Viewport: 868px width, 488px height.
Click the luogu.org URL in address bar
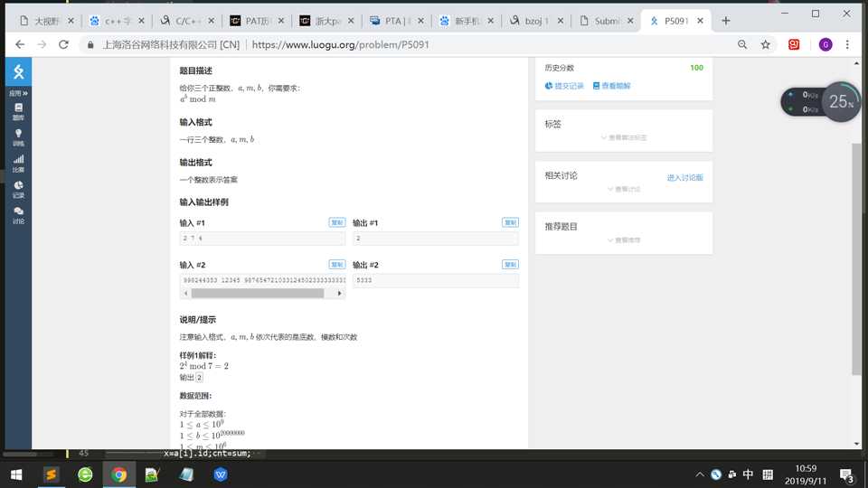pyautogui.click(x=341, y=45)
